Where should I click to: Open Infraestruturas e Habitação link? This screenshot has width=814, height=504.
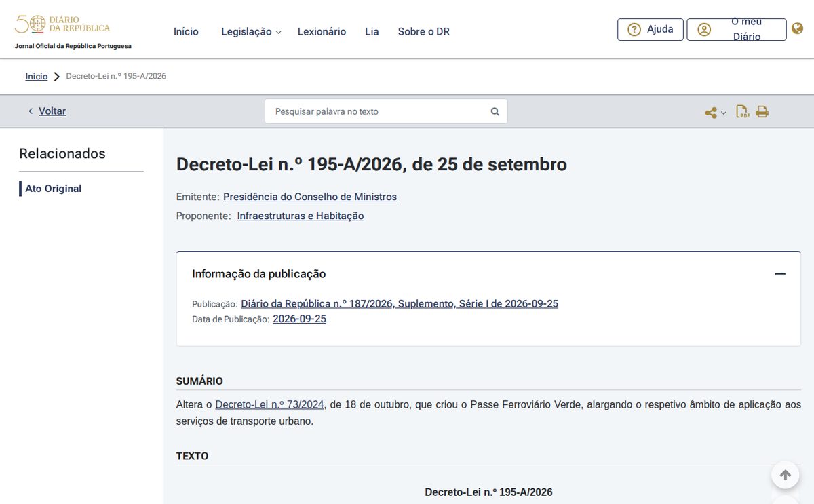301,216
